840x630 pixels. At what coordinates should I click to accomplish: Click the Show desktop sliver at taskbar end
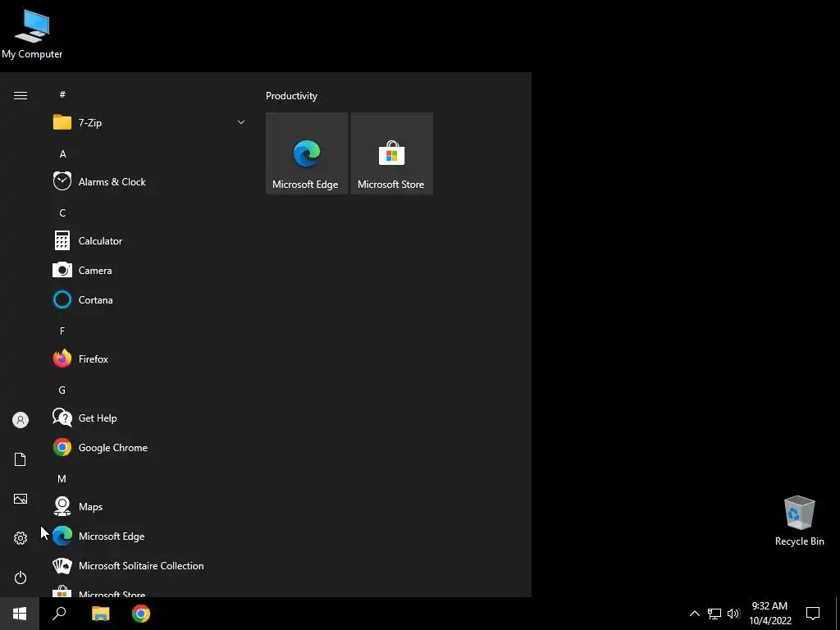pyautogui.click(x=838, y=614)
